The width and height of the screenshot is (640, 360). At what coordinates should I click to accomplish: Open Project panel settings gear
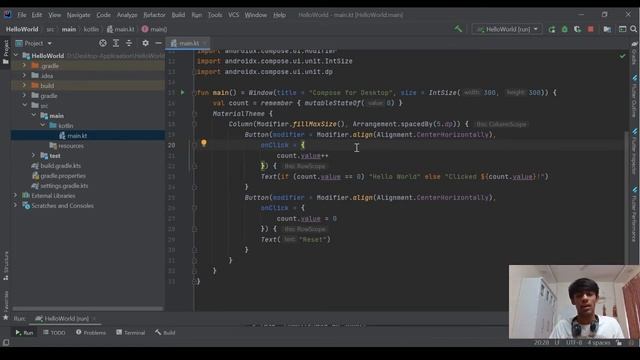pos(145,43)
